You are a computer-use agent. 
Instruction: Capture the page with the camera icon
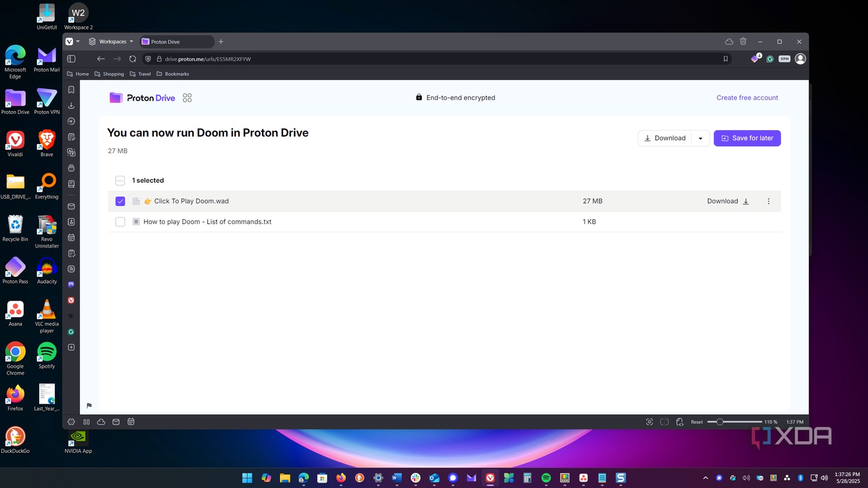649,422
